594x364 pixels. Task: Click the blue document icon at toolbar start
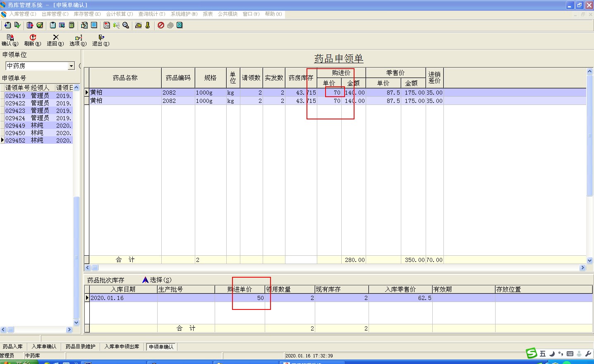(x=7, y=25)
